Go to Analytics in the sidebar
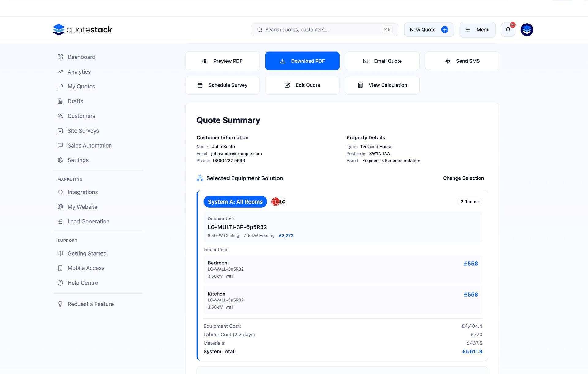The image size is (588, 374). point(79,72)
